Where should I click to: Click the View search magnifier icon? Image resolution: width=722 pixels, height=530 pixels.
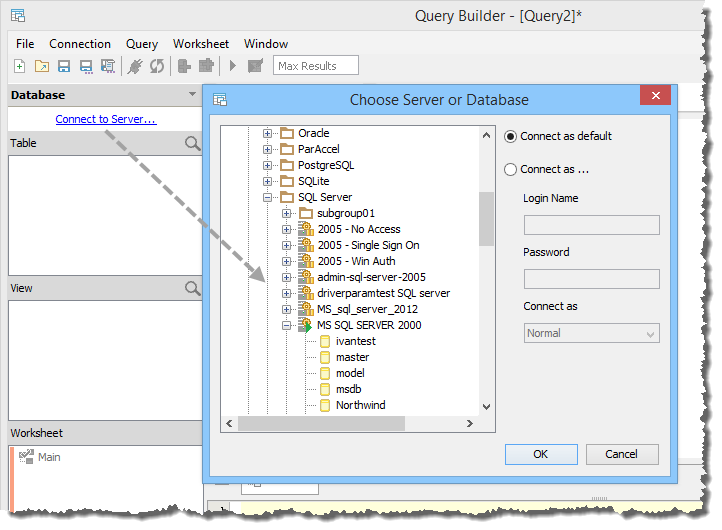[192, 288]
